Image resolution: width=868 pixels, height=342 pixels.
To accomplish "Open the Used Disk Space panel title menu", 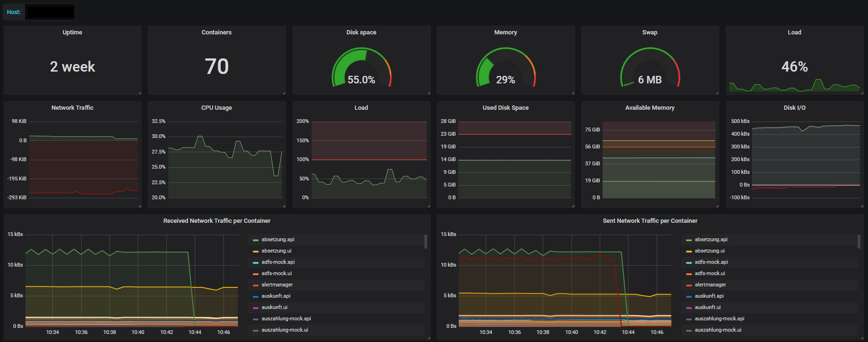I will coord(505,108).
